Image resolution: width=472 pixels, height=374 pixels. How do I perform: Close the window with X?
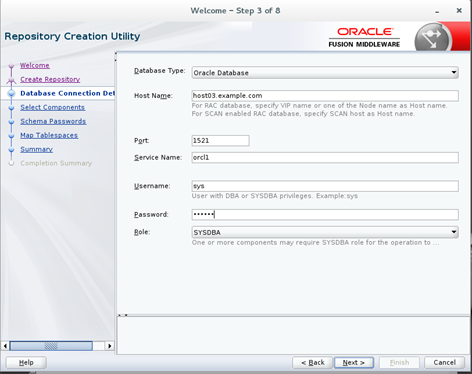[459, 11]
